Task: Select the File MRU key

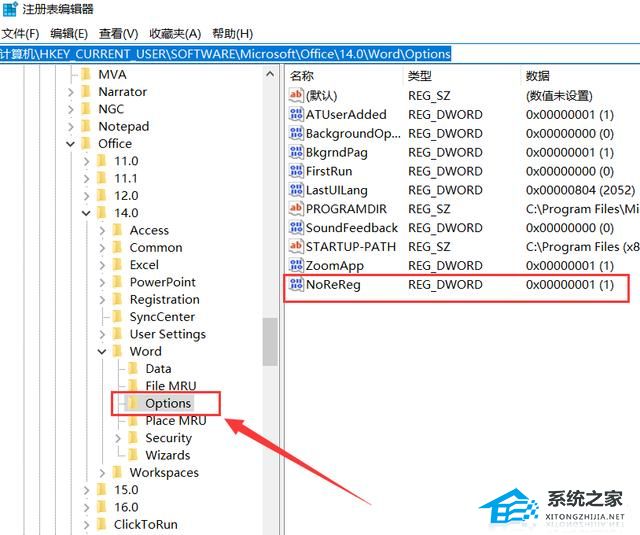Action: coord(171,386)
